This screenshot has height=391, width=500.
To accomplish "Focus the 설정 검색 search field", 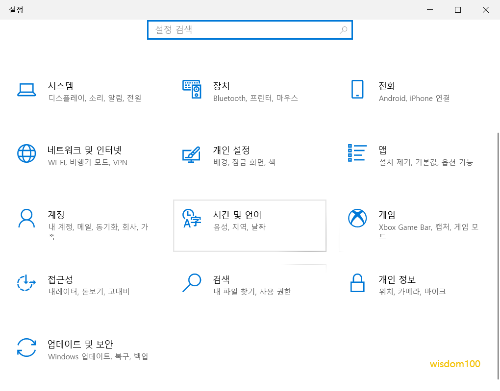I will [250, 30].
